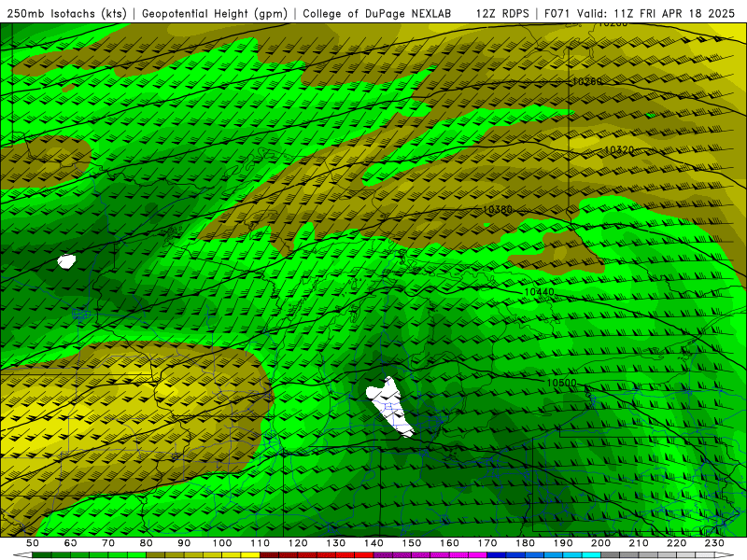This screenshot has height=560, width=747.
Task: Click the 10260 height contour label
Action: [x=586, y=81]
